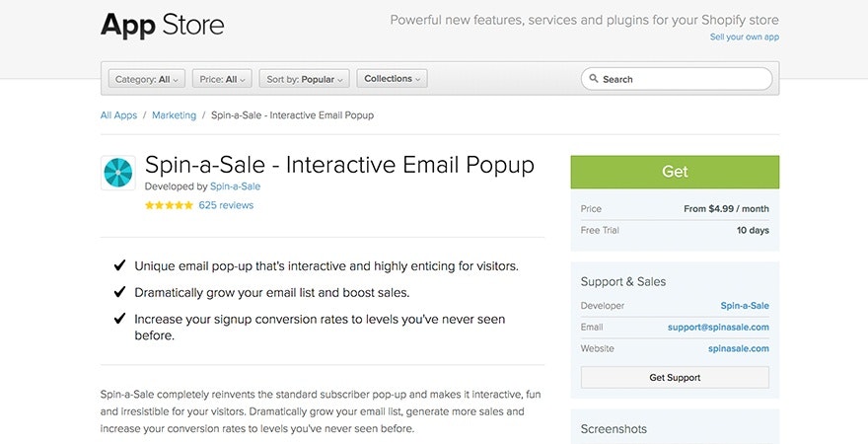Viewport: 868px width, 444px height.
Task: Visit the spinasale.com website link
Action: tap(738, 348)
